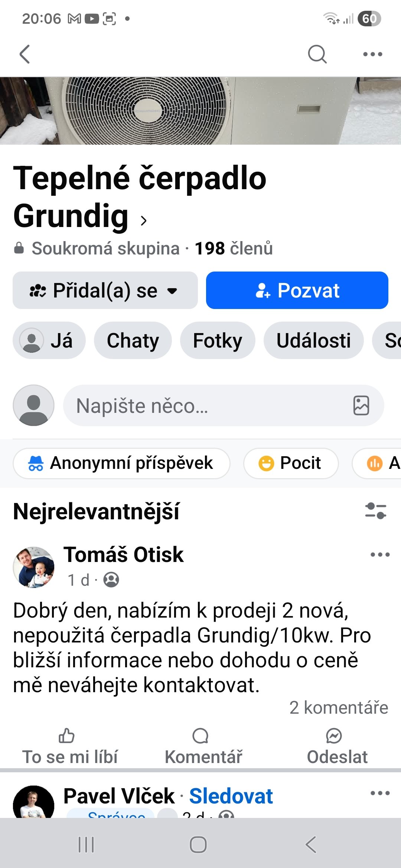This screenshot has width=401, height=868.
Task: Tap the photo icon in post composer
Action: coord(361,405)
